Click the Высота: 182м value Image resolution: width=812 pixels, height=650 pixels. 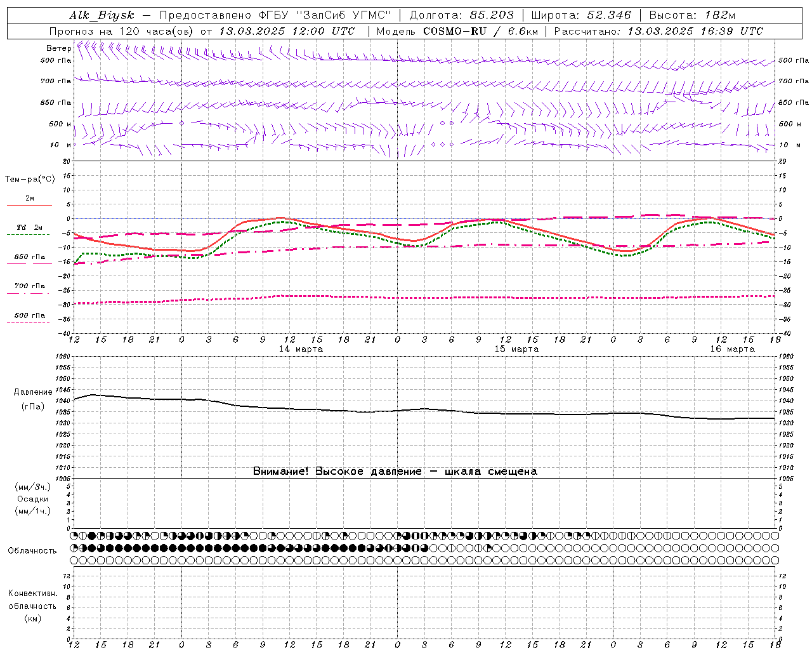point(692,15)
